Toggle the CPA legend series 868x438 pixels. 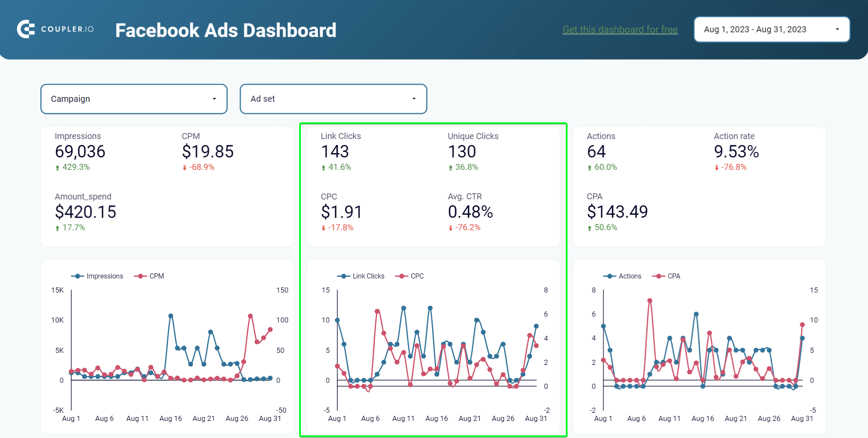click(x=666, y=276)
